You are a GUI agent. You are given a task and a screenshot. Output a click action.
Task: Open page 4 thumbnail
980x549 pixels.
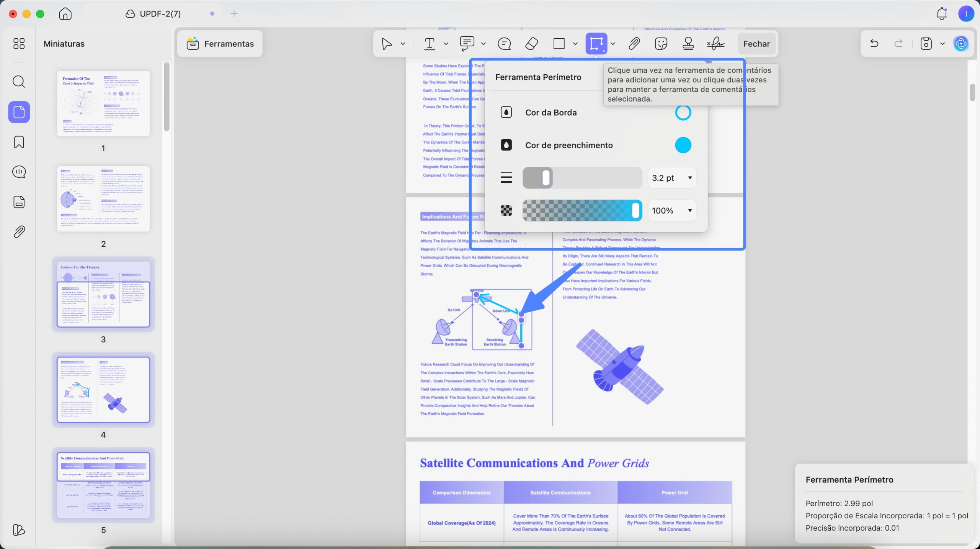click(103, 390)
